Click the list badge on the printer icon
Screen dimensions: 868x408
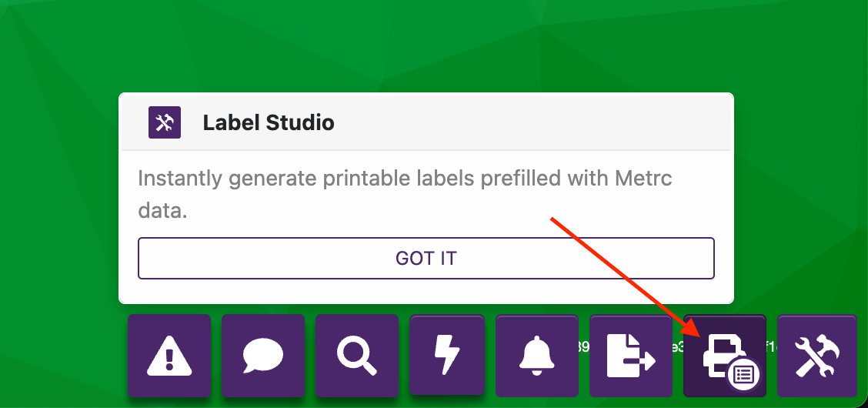(743, 375)
